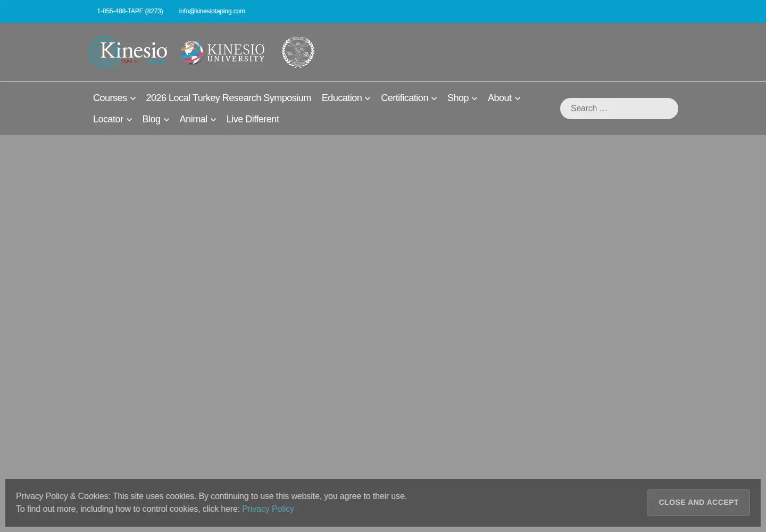Click the round laurel seal emblem
766x532 pixels.
(298, 52)
